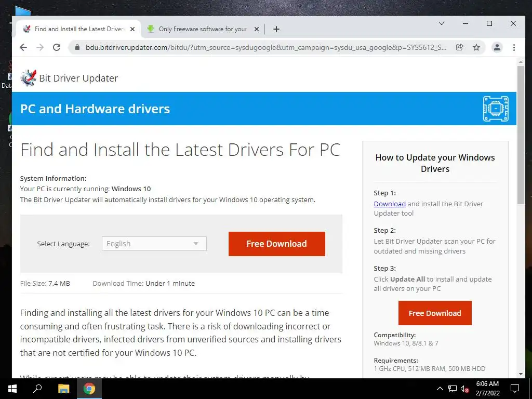This screenshot has width=532, height=399.
Task: Open Chrome three-dot menu
Action: click(514, 47)
